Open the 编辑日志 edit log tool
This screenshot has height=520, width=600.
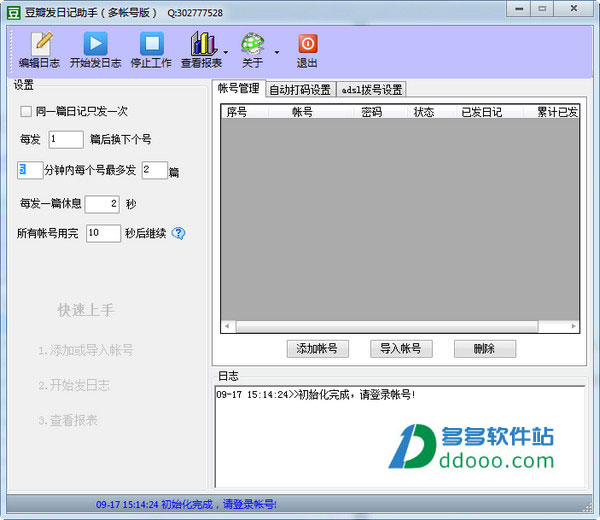click(x=39, y=50)
